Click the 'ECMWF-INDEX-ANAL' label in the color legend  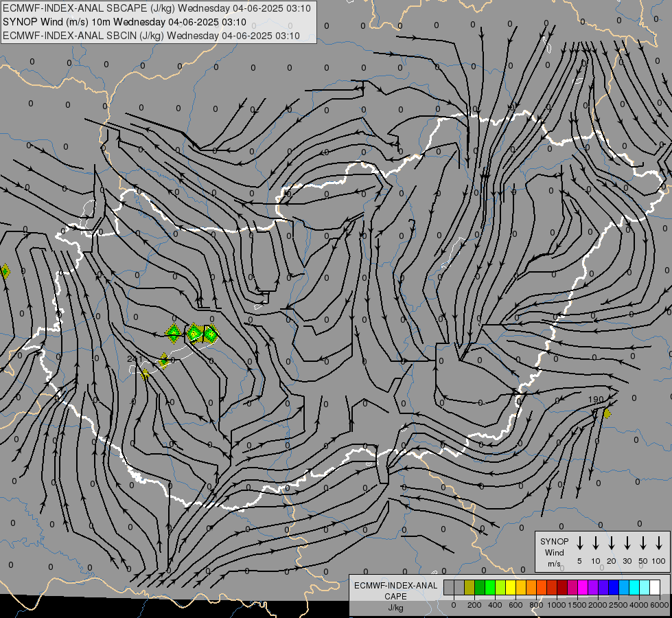click(x=395, y=586)
